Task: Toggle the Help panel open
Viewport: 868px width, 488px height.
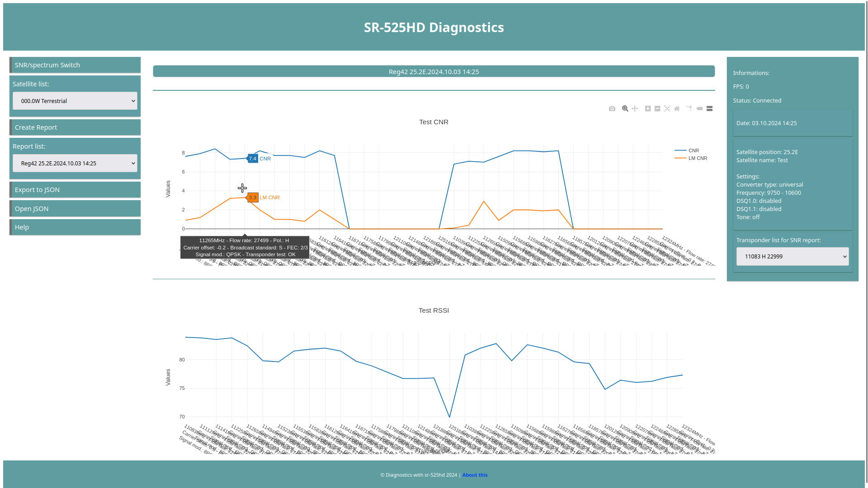Action: 75,227
